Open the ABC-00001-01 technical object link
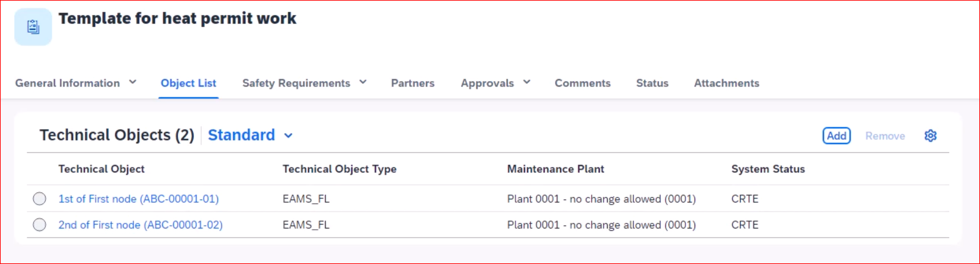Screen dimensions: 980x264 pos(138,199)
